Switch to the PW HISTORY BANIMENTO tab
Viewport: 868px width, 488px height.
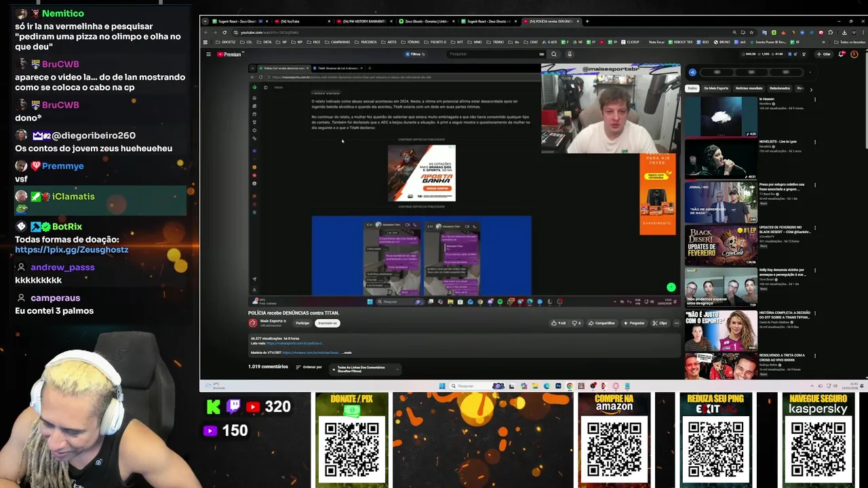tap(365, 21)
